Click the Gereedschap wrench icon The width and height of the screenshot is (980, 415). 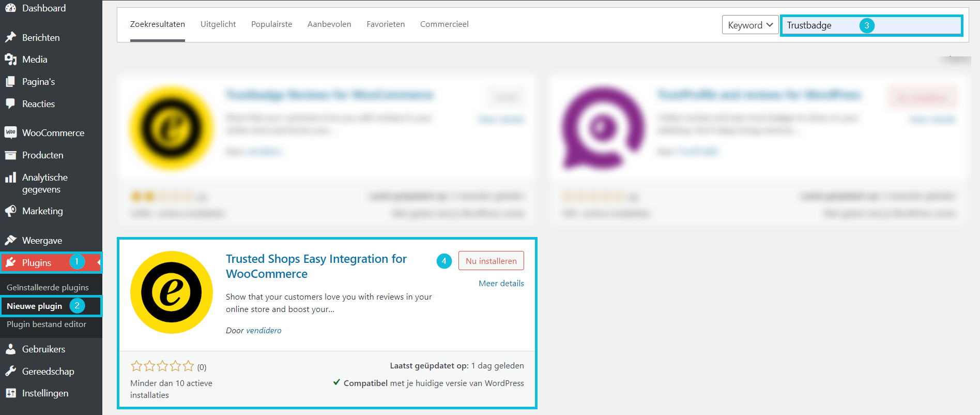pos(10,372)
